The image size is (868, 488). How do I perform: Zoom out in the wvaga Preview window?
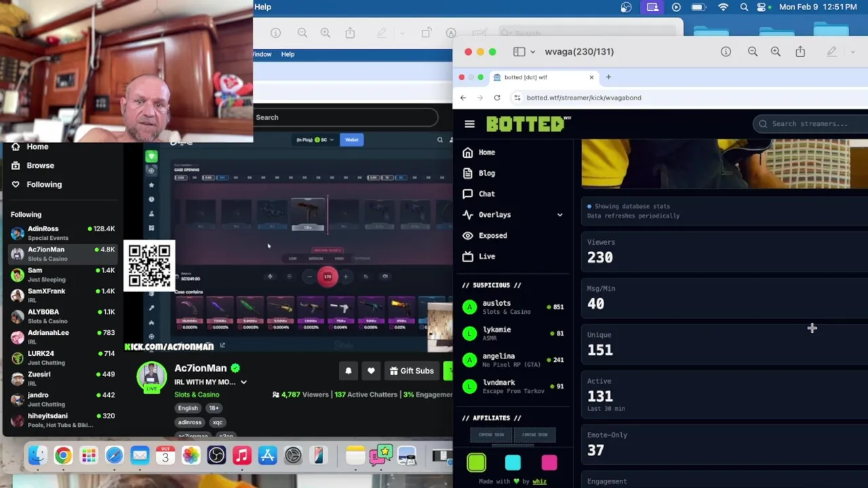753,52
